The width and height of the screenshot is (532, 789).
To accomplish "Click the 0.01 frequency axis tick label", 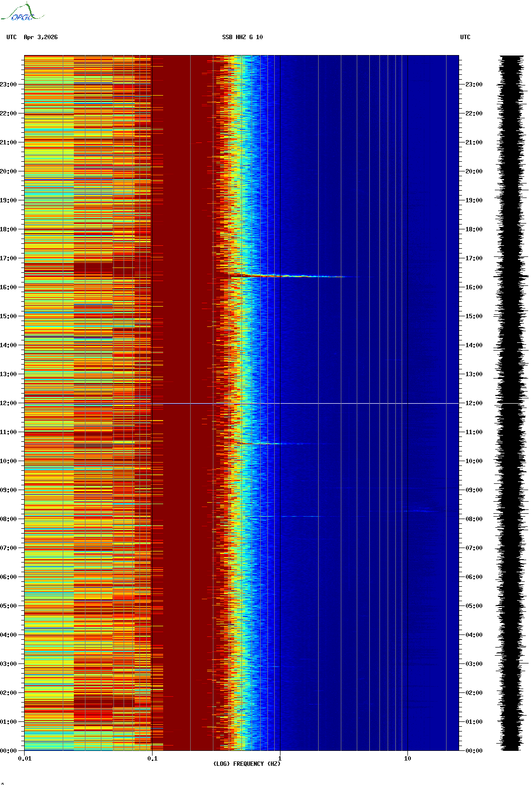I will pos(25,759).
